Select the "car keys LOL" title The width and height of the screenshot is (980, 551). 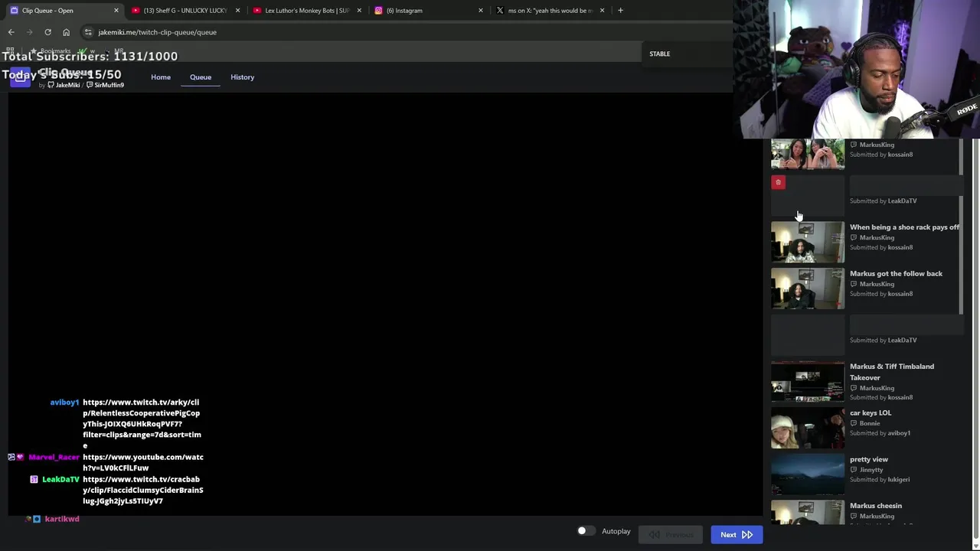point(871,413)
